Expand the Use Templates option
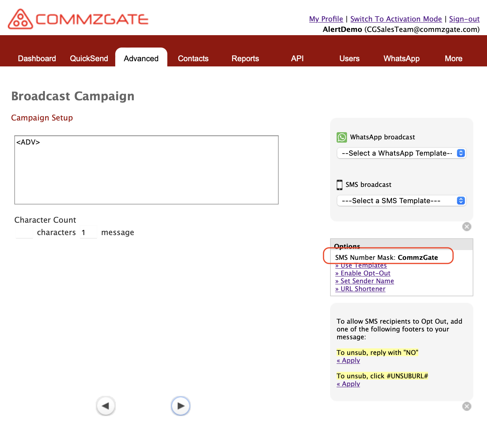Screen dimensions: 487x448 coord(361,265)
